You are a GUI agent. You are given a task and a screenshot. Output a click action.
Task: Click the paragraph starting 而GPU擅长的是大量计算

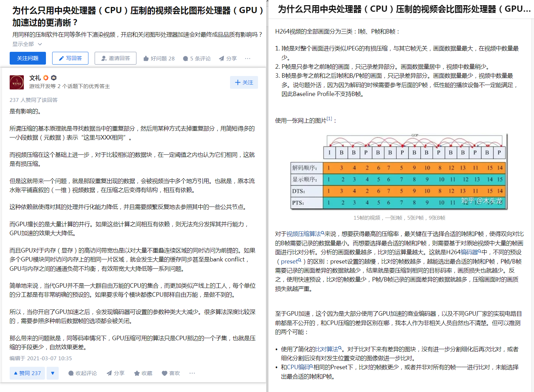(130, 229)
